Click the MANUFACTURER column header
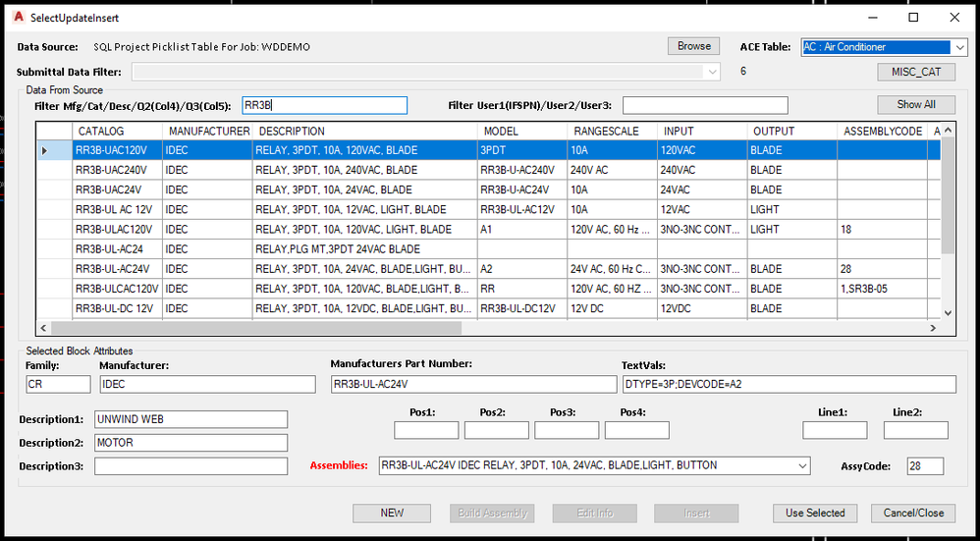 tap(207, 132)
